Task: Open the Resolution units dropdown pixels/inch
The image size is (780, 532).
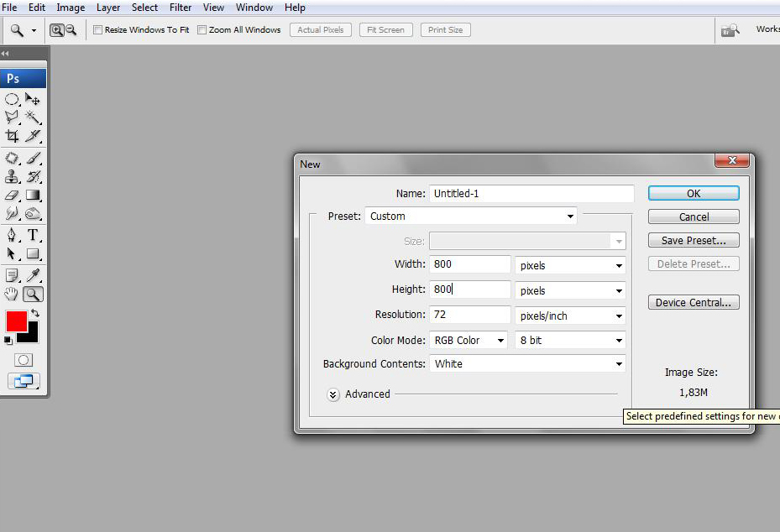Action: [570, 316]
